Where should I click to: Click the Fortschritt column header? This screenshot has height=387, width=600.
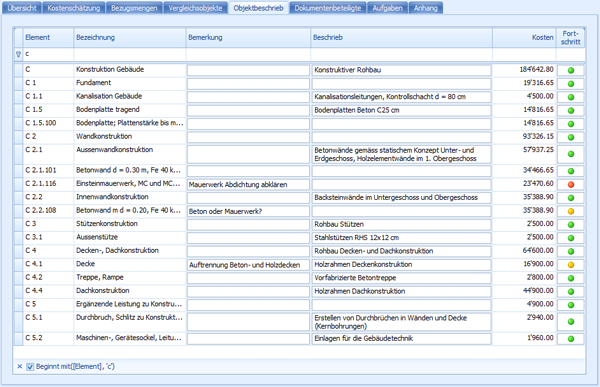coord(571,38)
